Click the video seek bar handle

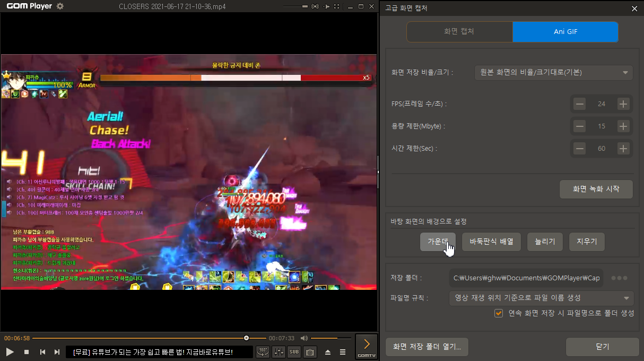(x=246, y=338)
